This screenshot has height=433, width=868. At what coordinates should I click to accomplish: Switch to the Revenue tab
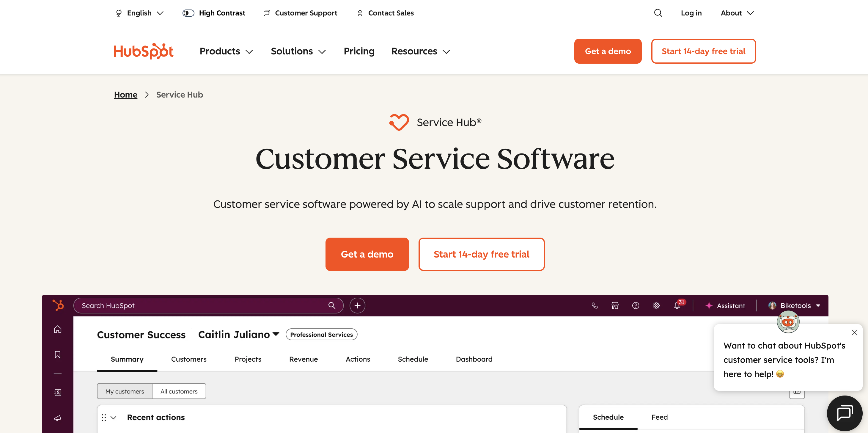tap(303, 359)
